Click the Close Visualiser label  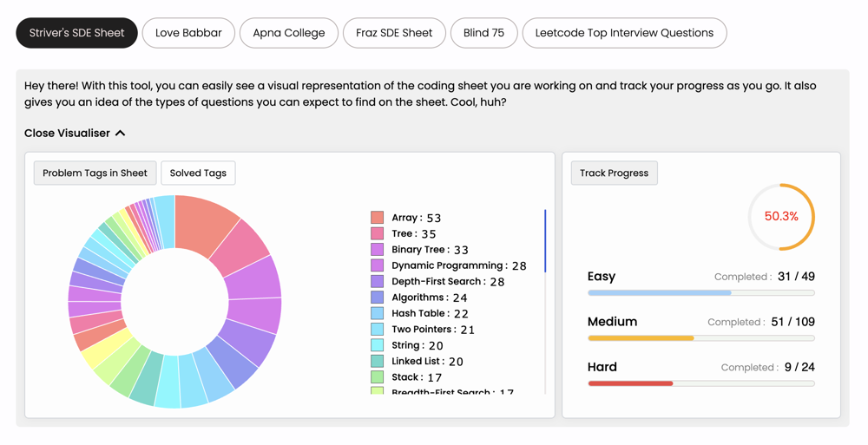[67, 134]
